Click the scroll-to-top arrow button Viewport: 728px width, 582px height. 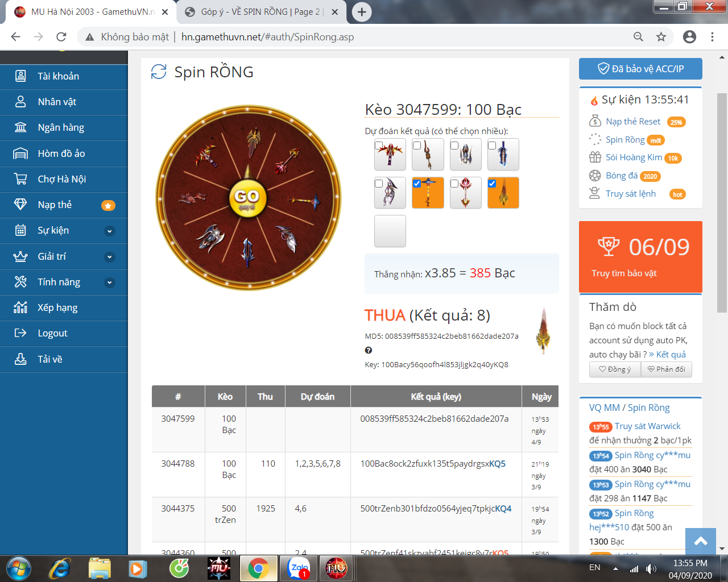click(701, 541)
